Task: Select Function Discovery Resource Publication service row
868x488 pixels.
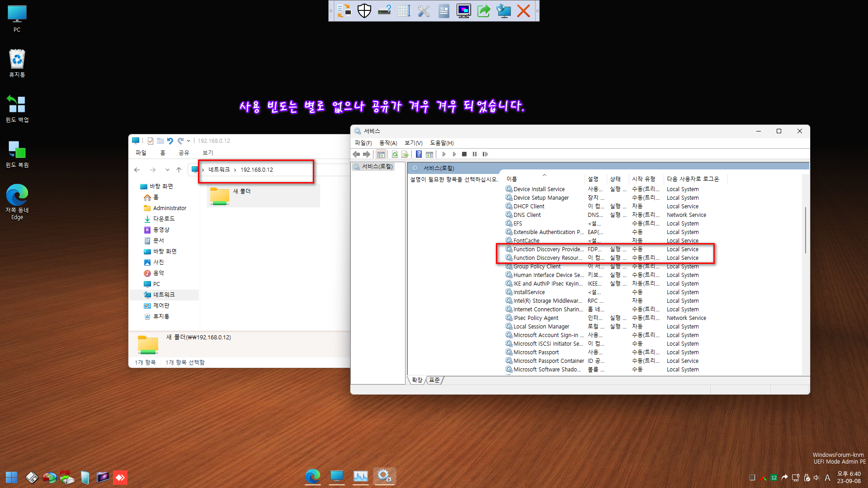Action: (616, 258)
